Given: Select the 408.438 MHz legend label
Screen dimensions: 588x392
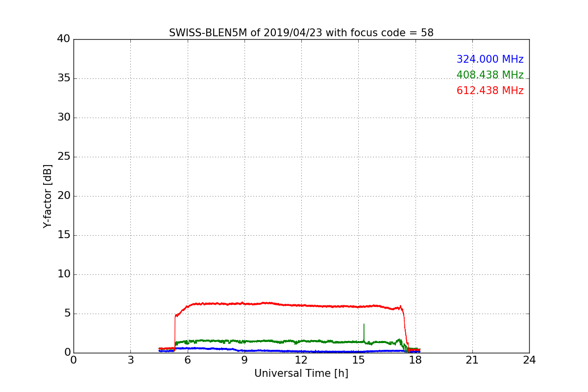Looking at the screenshot, I should [x=490, y=75].
